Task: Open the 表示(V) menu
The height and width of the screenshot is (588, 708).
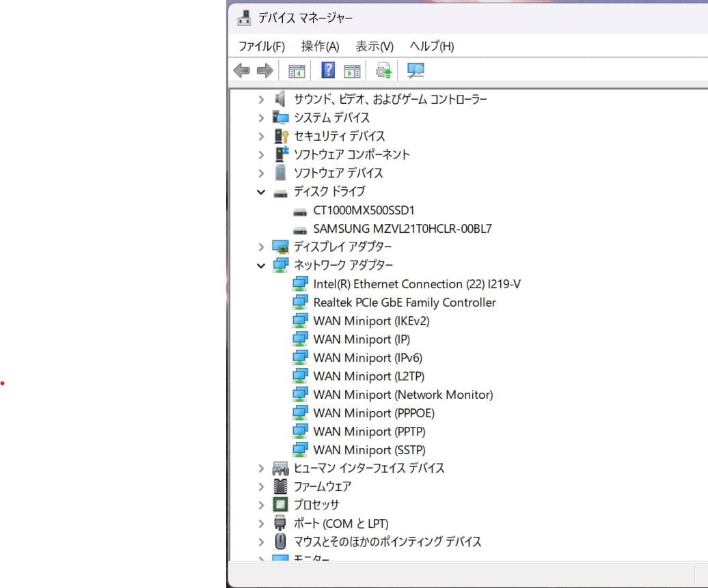Action: 373,46
